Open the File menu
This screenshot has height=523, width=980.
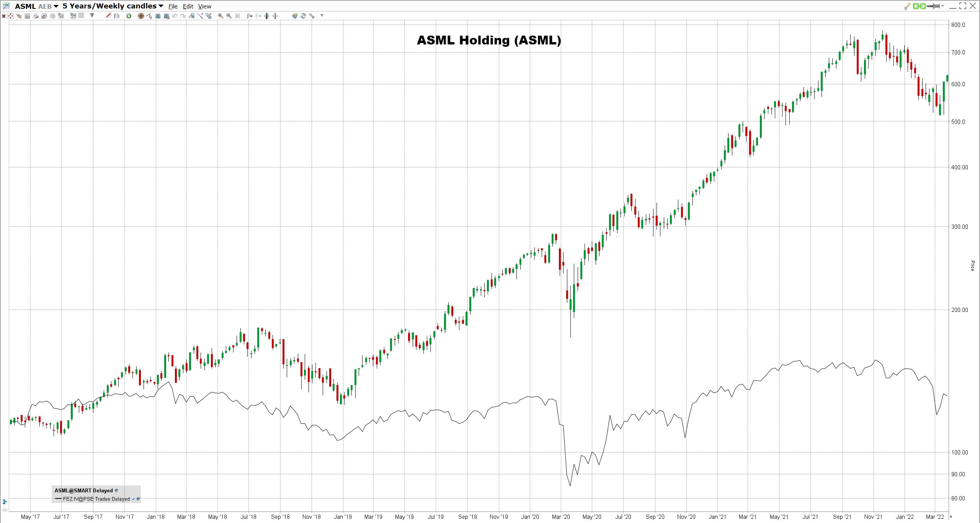pyautogui.click(x=173, y=7)
